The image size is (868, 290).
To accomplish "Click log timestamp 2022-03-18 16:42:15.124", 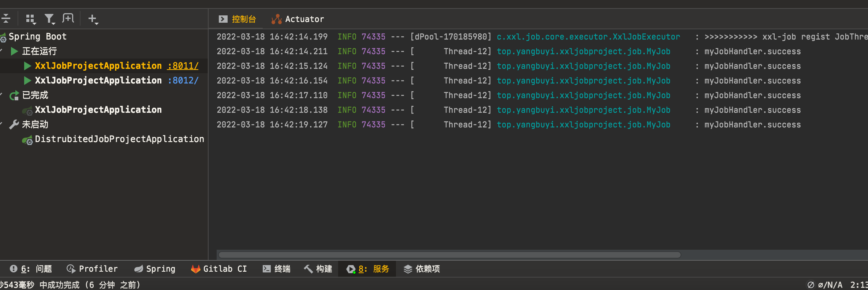I will [272, 66].
